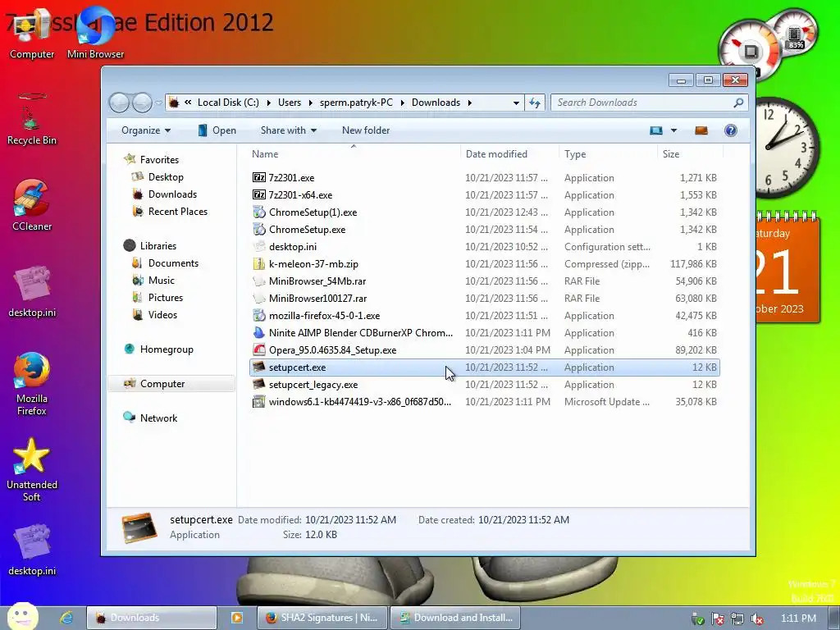Image resolution: width=840 pixels, height=630 pixels.
Task: Click the analog clock desktop gadget
Action: tap(787, 147)
